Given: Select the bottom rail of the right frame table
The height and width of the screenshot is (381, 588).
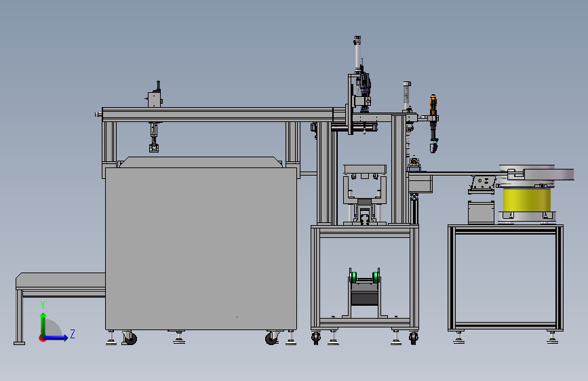Looking at the screenshot, I should 505,325.
